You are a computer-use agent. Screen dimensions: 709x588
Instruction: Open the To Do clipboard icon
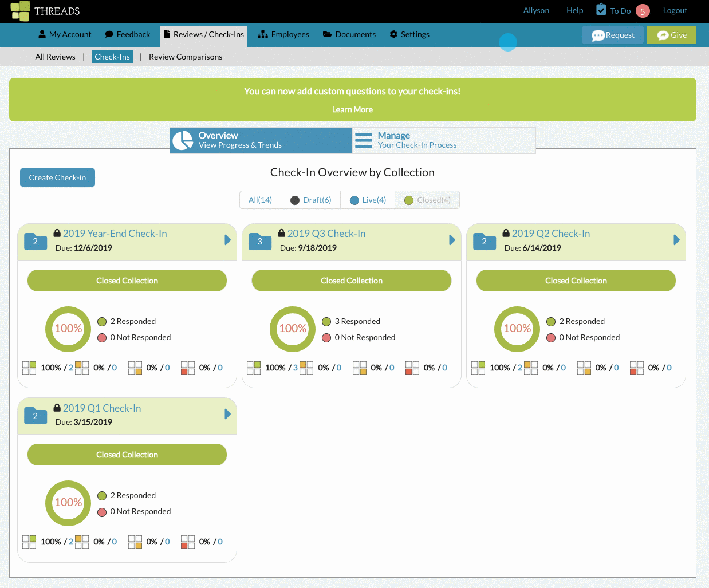pyautogui.click(x=601, y=10)
